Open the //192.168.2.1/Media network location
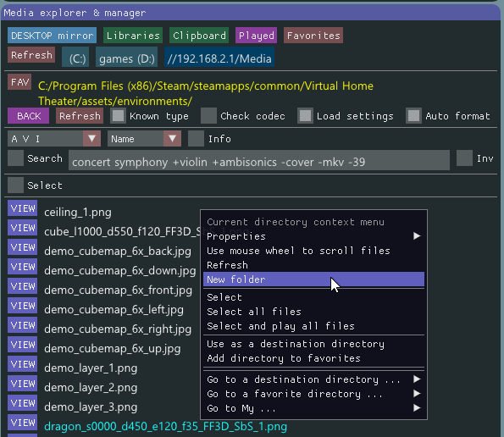The height and width of the screenshot is (437, 504). [x=219, y=58]
